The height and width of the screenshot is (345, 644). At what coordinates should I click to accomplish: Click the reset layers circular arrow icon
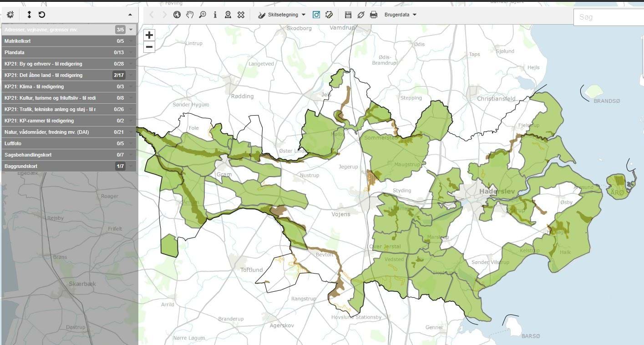[42, 15]
